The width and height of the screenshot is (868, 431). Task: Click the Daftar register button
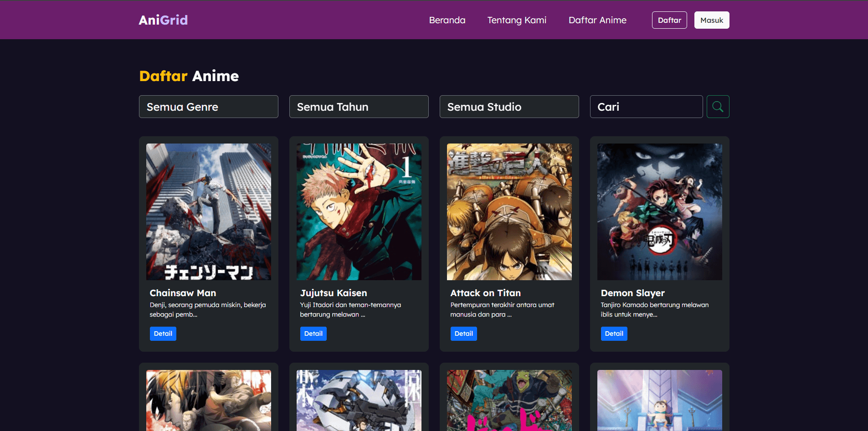coord(669,20)
